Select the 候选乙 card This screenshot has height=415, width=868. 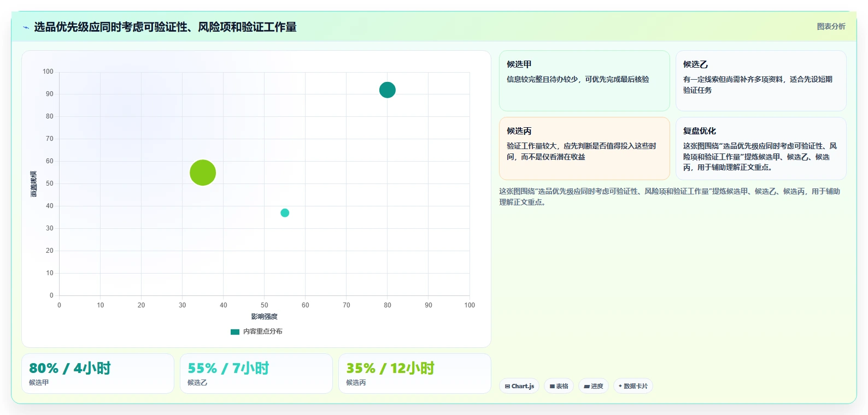click(761, 81)
